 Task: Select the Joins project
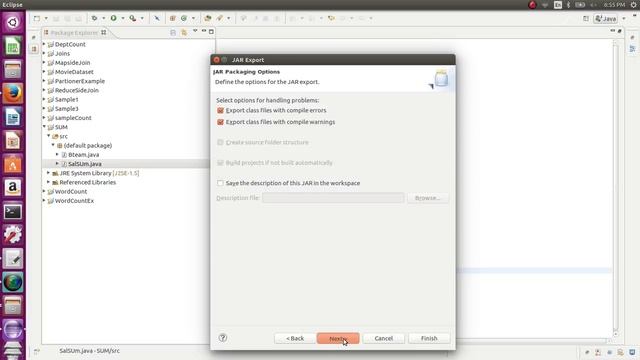click(62, 53)
